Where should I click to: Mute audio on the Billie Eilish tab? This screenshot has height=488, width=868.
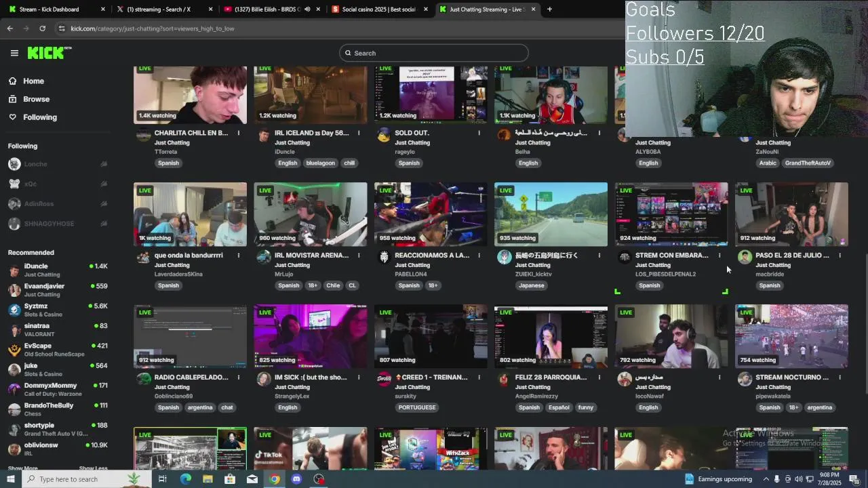pyautogui.click(x=307, y=9)
